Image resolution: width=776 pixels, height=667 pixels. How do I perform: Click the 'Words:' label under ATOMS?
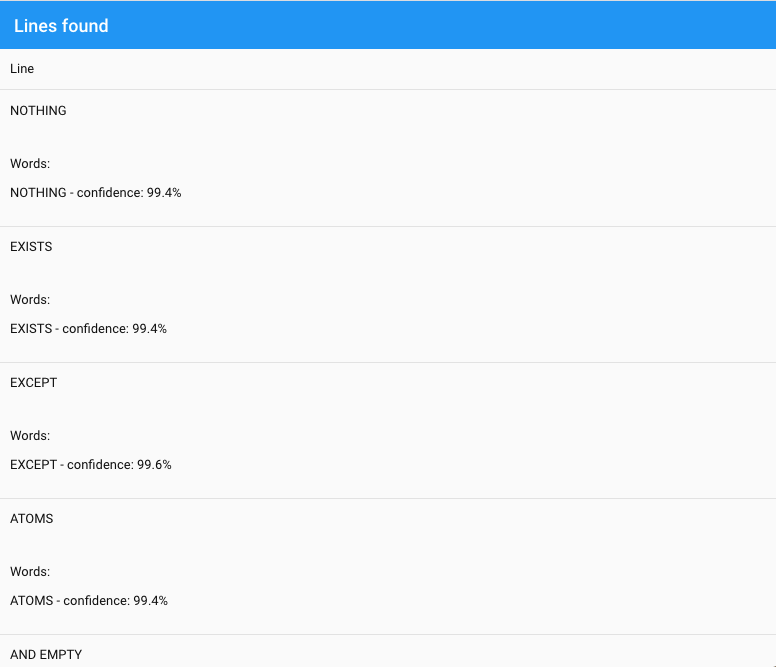point(30,572)
